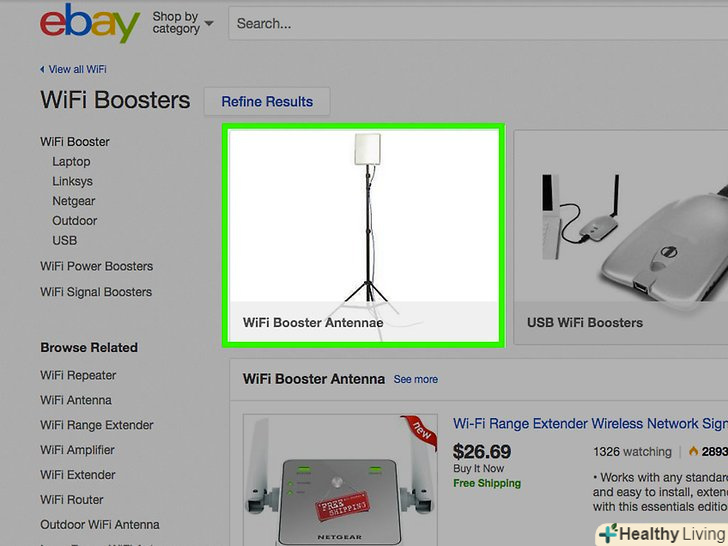
Task: Open the WiFi Booster Antennae tile
Action: (364, 235)
